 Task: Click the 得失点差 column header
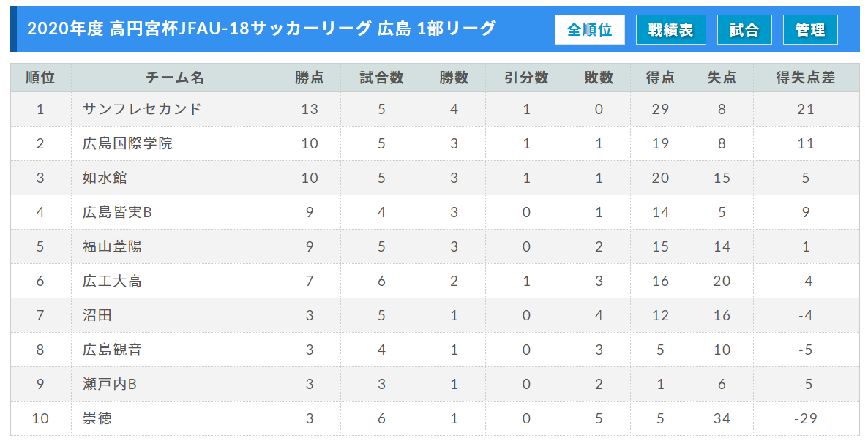[806, 78]
